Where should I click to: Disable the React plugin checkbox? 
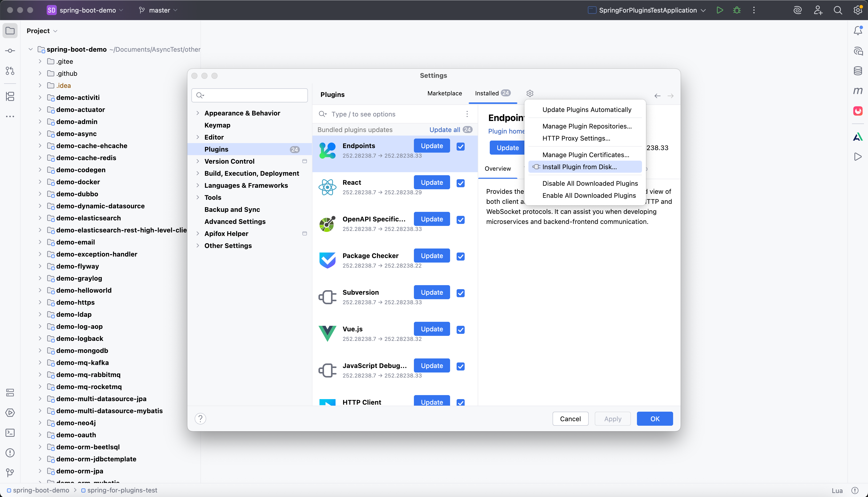click(460, 183)
